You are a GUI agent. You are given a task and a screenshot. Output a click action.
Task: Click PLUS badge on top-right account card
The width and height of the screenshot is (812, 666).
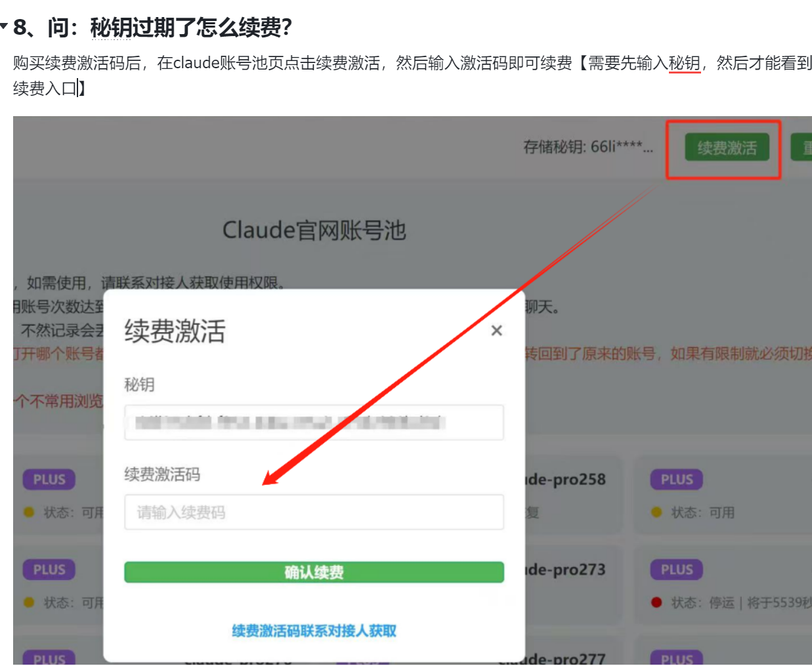pyautogui.click(x=677, y=480)
